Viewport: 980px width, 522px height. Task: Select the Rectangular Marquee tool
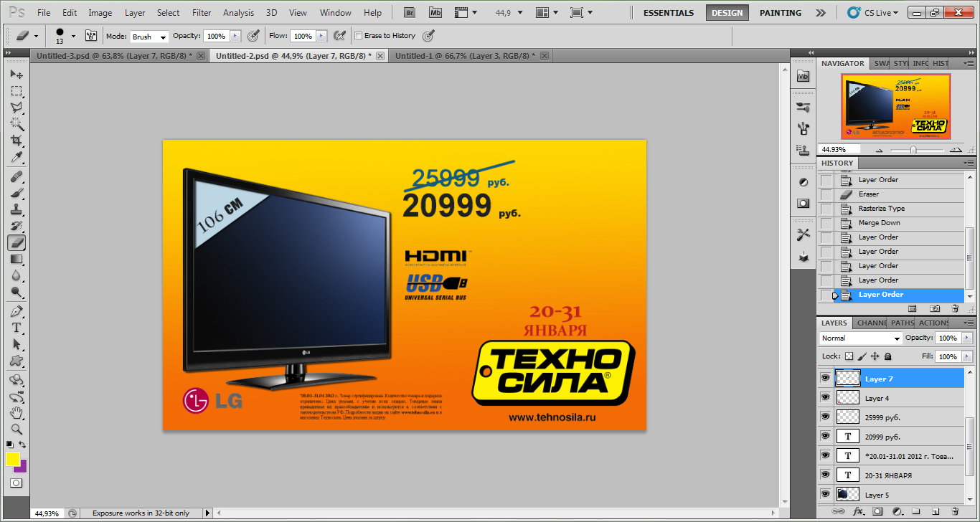[17, 91]
